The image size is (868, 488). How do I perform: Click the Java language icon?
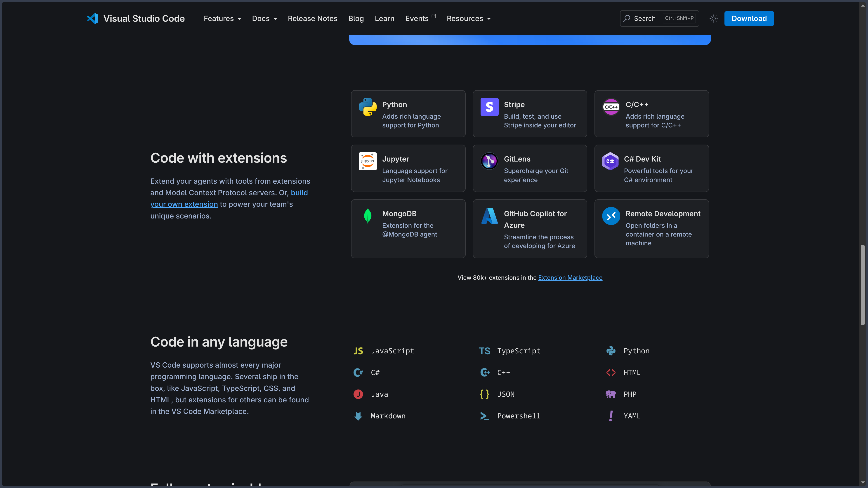pos(358,394)
